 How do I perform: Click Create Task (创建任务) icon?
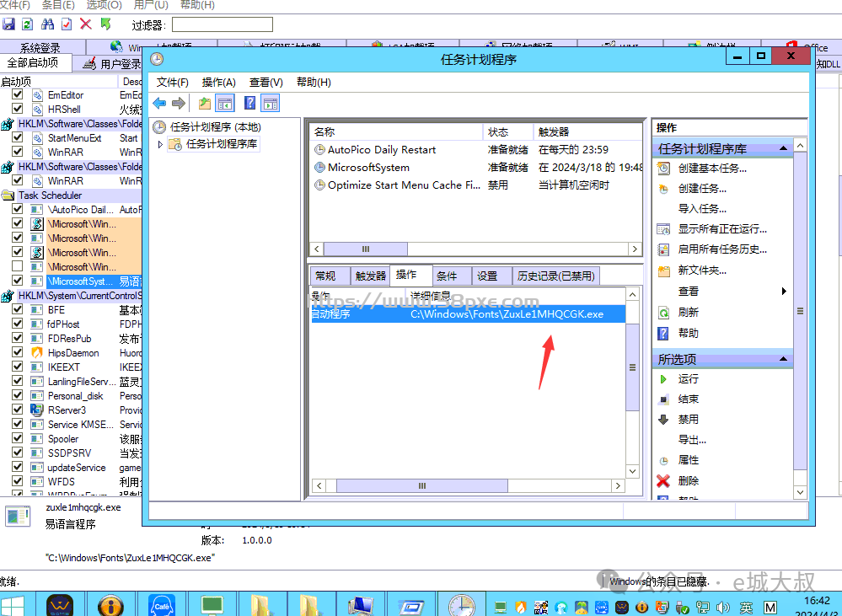coord(663,189)
